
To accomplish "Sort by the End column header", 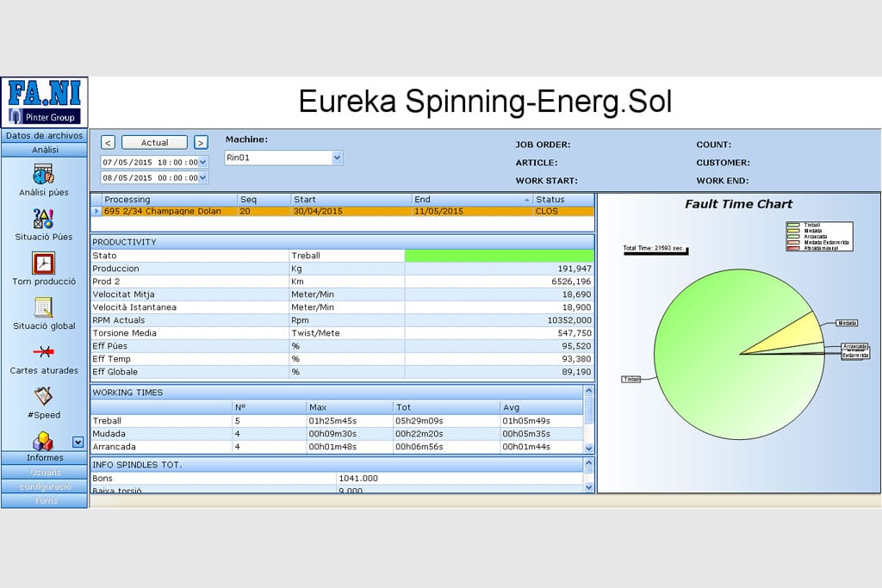I will pos(472,200).
